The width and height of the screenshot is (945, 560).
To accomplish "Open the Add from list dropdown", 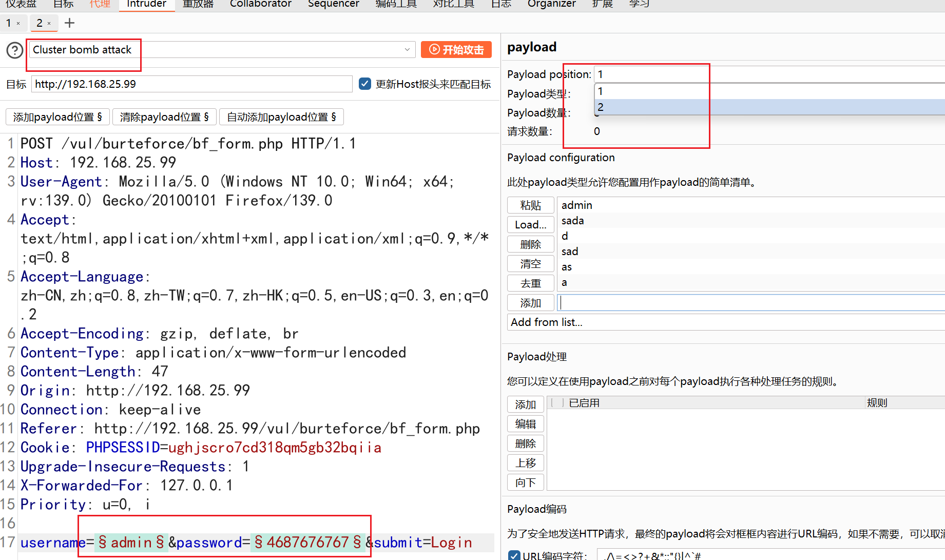I will tap(724, 322).
